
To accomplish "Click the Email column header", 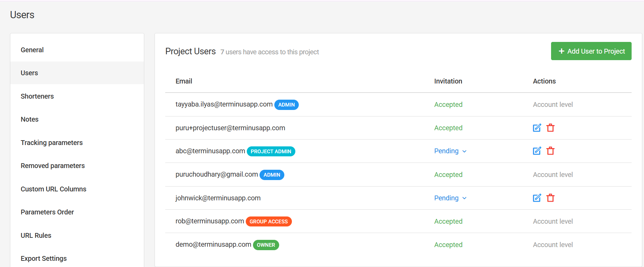I will [184, 81].
